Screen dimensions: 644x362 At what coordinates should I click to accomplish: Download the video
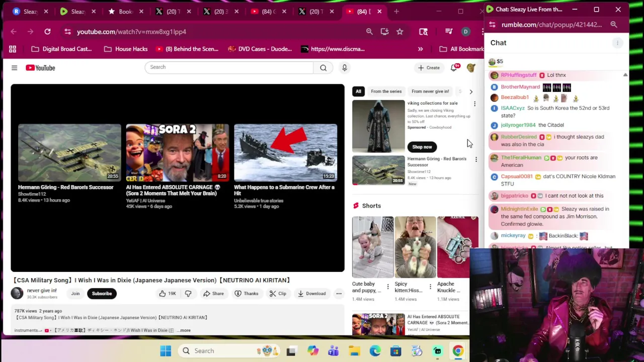click(311, 294)
